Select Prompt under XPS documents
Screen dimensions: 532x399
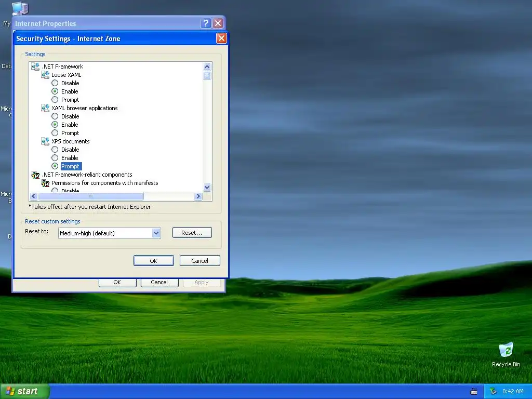coord(55,166)
